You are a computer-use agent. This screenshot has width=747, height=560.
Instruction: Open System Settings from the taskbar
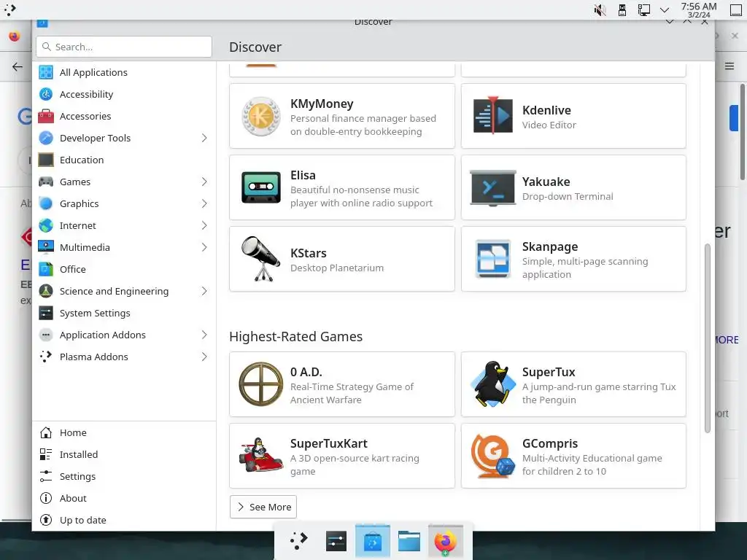pos(336,542)
